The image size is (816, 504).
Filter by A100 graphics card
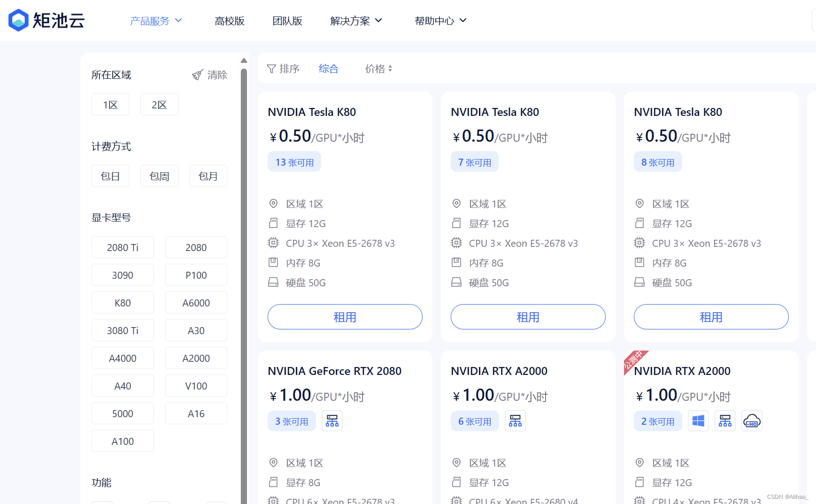[x=123, y=441]
